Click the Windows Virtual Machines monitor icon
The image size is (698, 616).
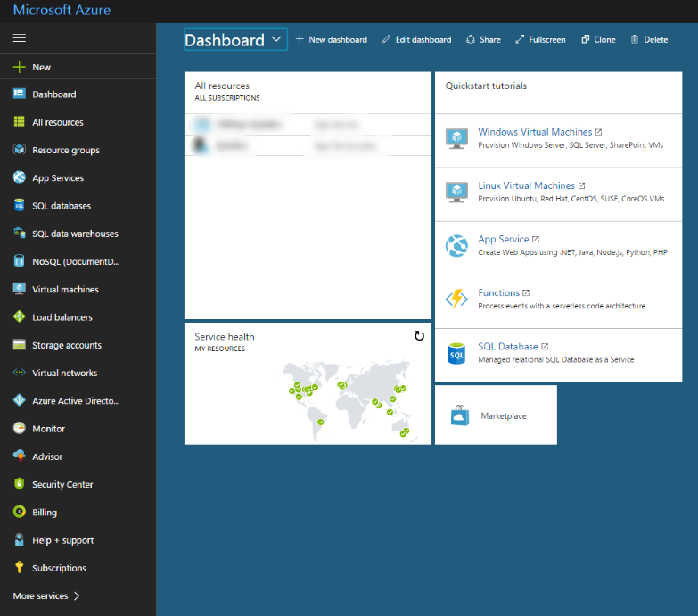click(x=456, y=138)
